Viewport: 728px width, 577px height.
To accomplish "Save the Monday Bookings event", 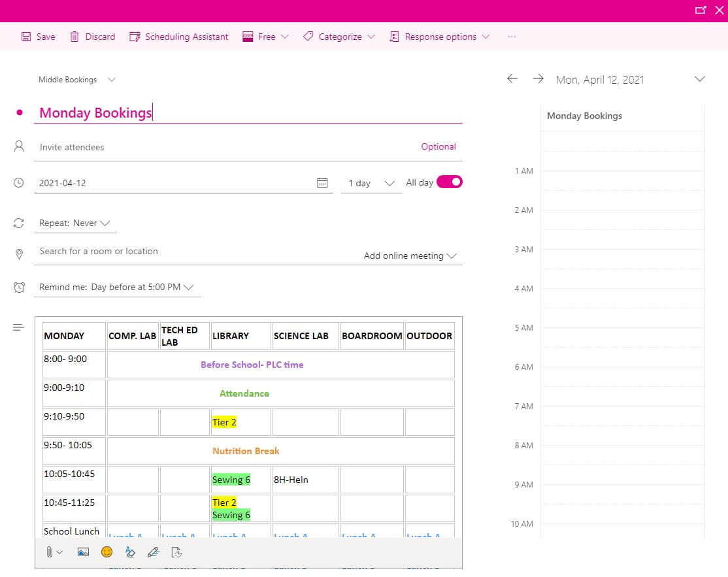I will coord(38,37).
